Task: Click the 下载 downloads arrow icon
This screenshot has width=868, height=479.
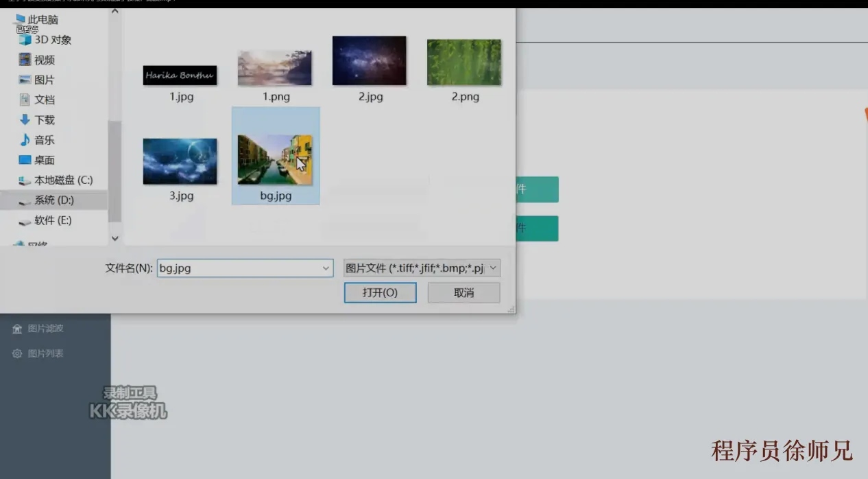Action: 25,119
